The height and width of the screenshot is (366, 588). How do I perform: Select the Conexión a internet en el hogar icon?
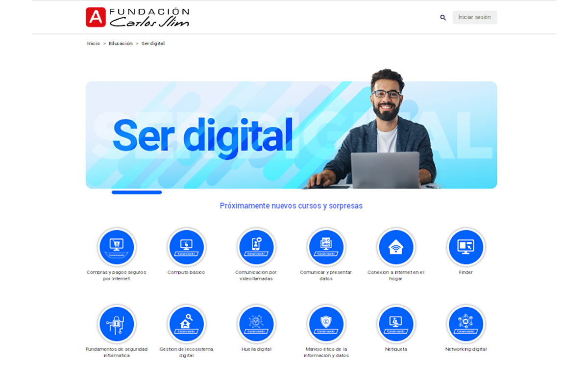[x=396, y=247]
